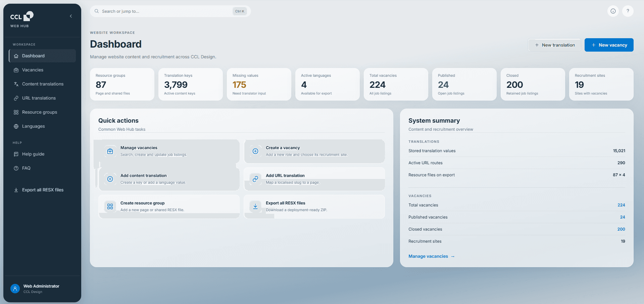The image size is (644, 304).
Task: Open Vacancies in the sidebar menu
Action: pyautogui.click(x=42, y=70)
